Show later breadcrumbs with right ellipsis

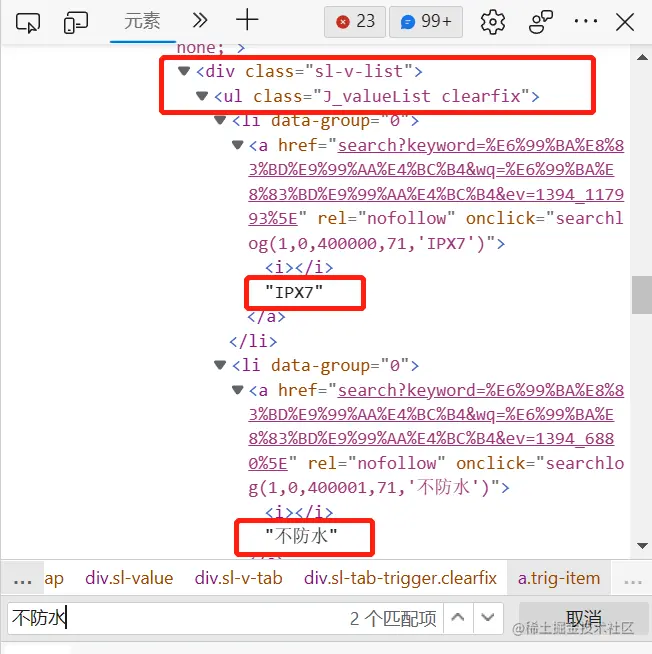[632, 579]
